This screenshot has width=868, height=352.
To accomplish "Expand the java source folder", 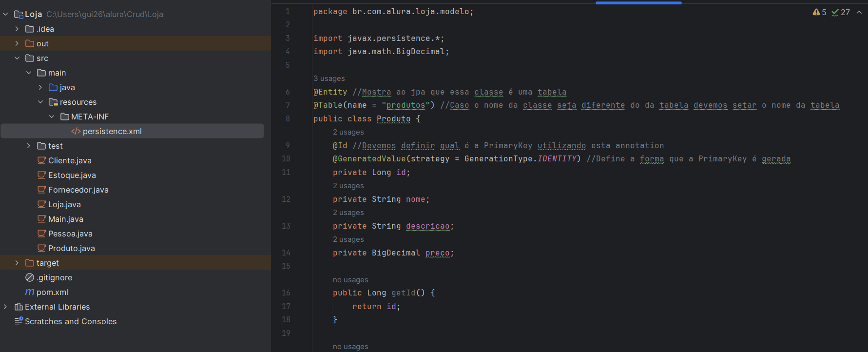I will pos(40,87).
